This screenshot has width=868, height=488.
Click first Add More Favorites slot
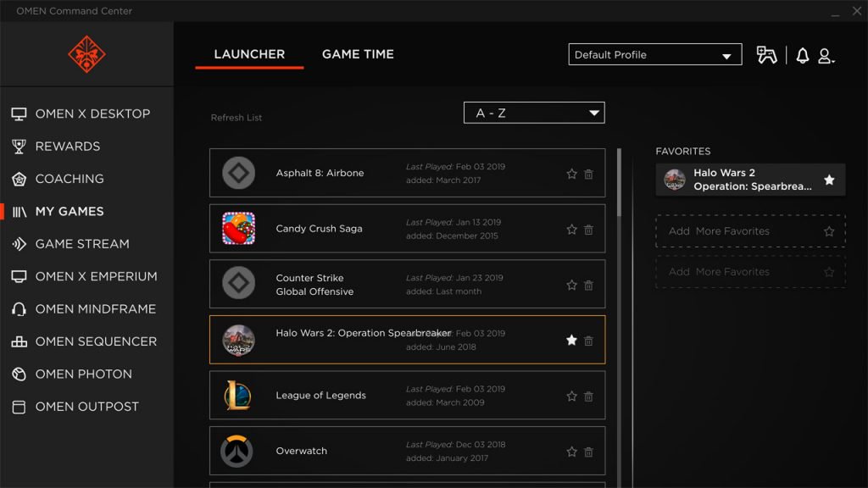point(750,230)
